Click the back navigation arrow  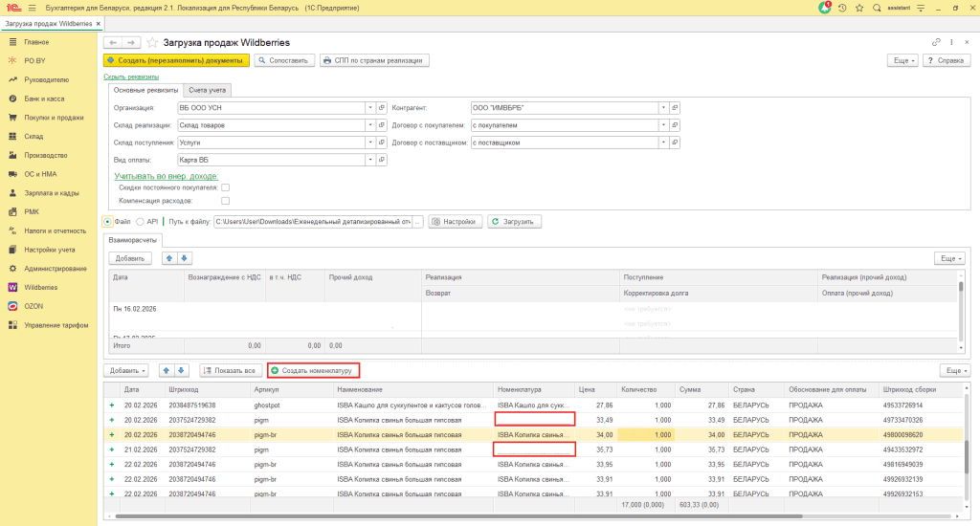(x=112, y=43)
